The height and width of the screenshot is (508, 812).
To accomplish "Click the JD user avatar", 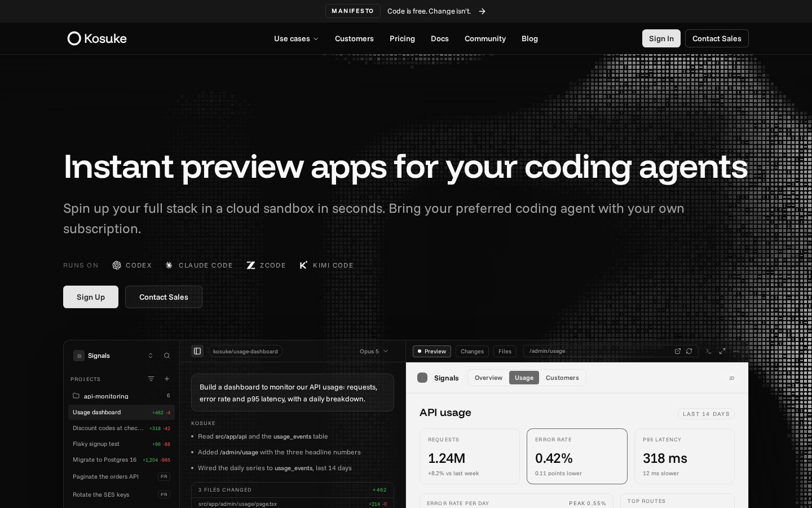I will click(x=731, y=378).
